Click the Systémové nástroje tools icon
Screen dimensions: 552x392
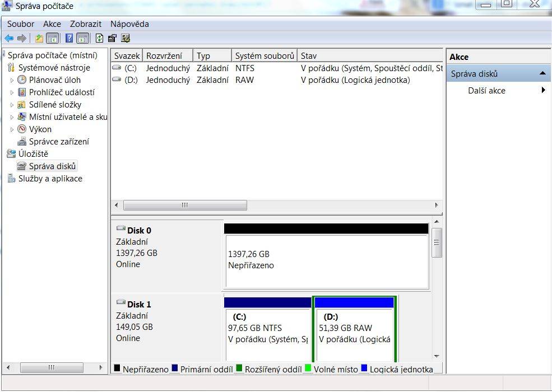[x=11, y=67]
